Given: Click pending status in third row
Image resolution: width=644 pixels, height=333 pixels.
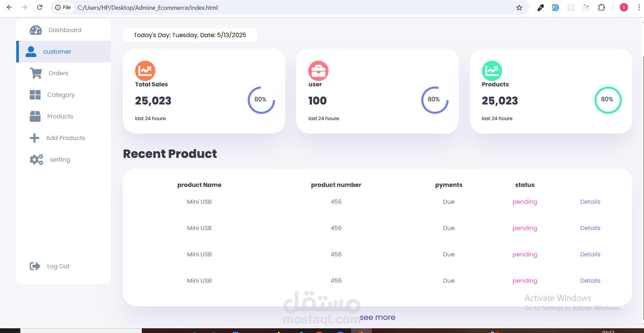Looking at the screenshot, I should pyautogui.click(x=525, y=254).
